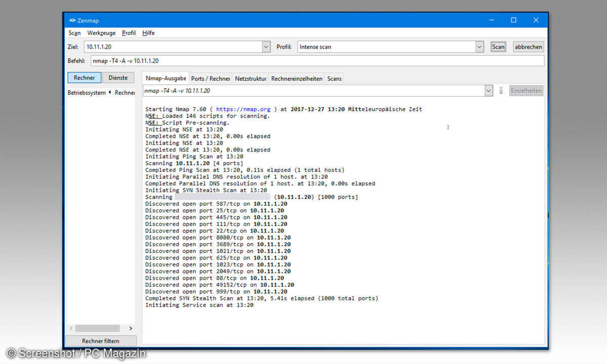This screenshot has height=364, width=607.
Task: Click the 'Discovered open port 49152/tcp' line
Action: coord(220,285)
